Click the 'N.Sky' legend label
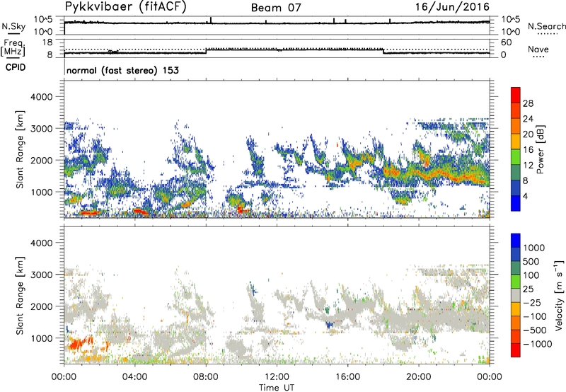Screen dimensions: 566x392 point(13,26)
